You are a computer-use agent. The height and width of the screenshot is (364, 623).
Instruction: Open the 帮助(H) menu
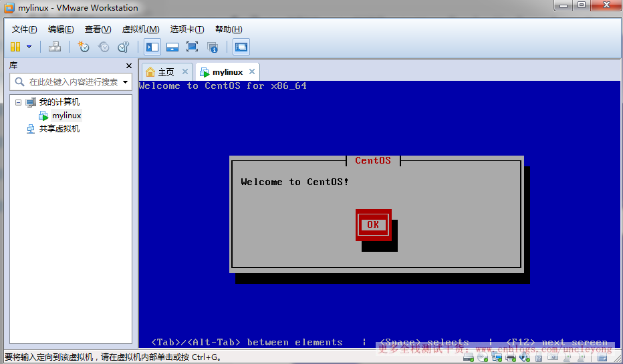(229, 29)
